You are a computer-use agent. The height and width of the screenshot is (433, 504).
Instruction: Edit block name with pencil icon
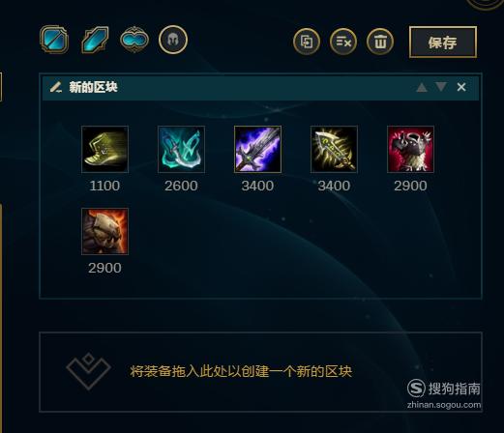[56, 87]
